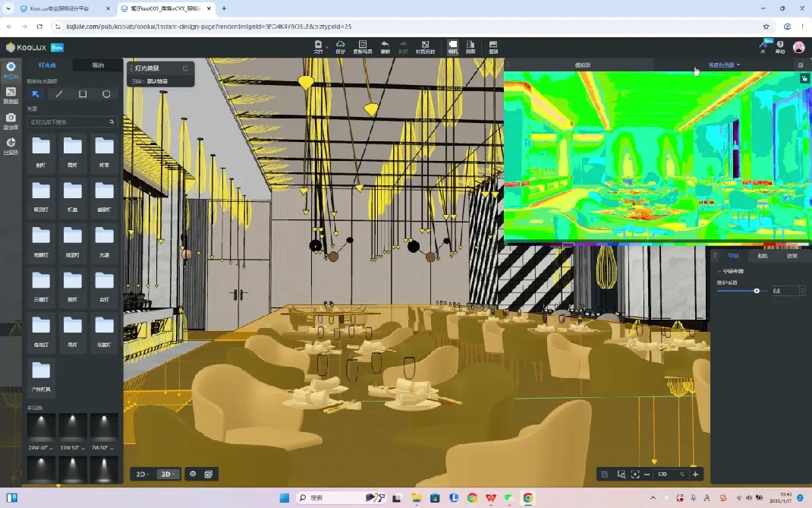This screenshot has height=508, width=812.
Task: Click the zoom in plus button
Action: (x=695, y=474)
